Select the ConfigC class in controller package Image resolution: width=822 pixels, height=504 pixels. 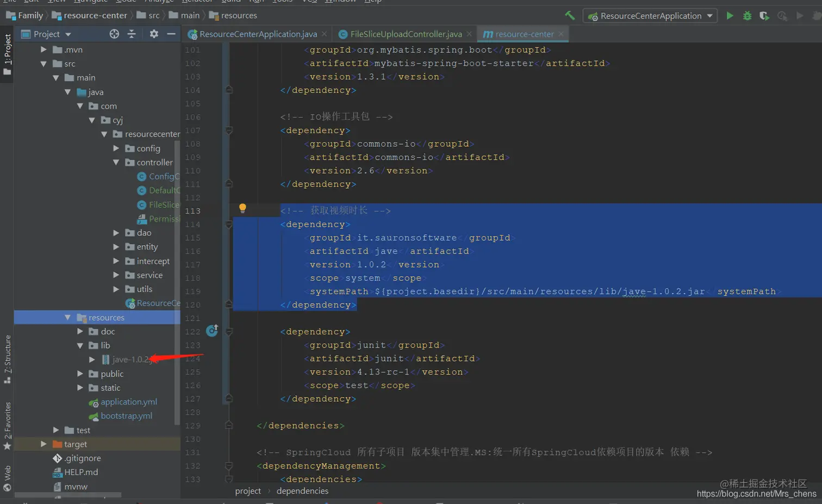(x=158, y=176)
